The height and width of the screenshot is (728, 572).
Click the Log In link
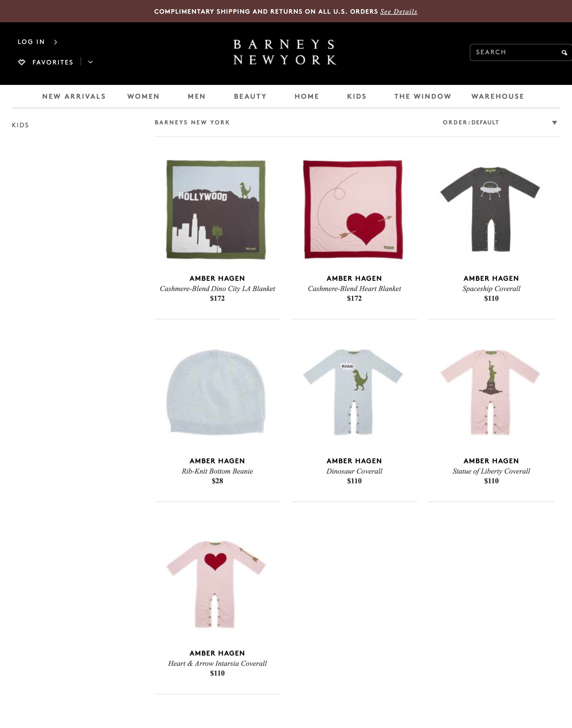[x=31, y=42]
